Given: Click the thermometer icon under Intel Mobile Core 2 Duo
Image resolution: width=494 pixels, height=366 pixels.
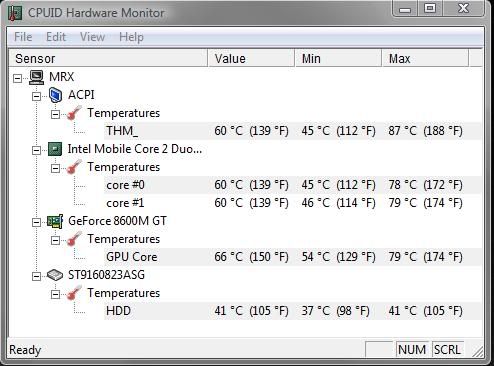Looking at the screenshot, I should tap(74, 167).
